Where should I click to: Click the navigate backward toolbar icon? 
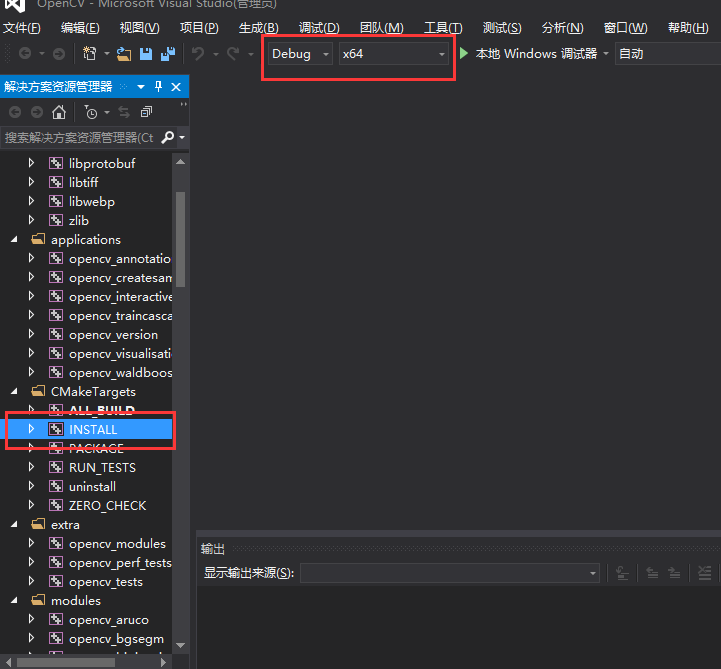(x=25, y=54)
